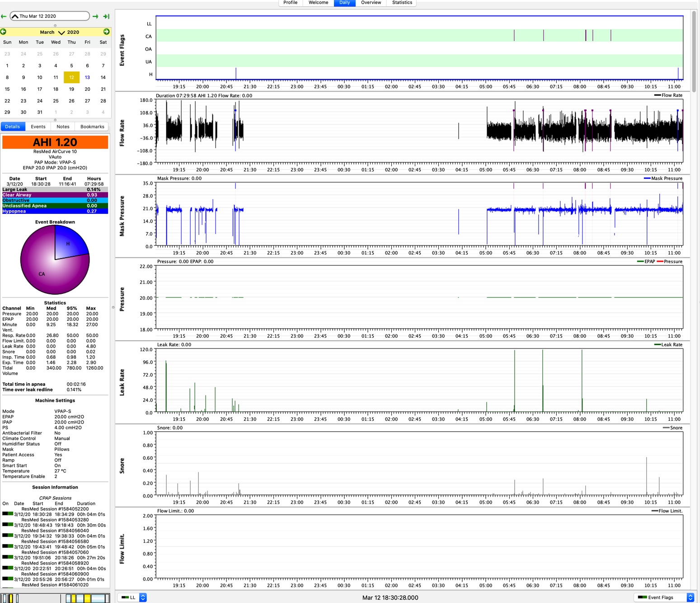Open the Profile tab
Image resolution: width=700 pixels, height=603 pixels.
point(290,3)
